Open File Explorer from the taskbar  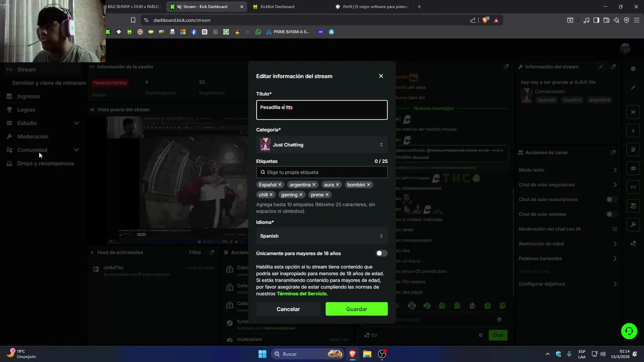click(367, 354)
